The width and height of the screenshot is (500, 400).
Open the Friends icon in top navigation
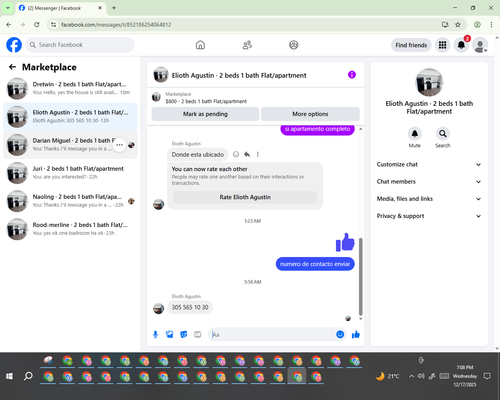(x=247, y=45)
